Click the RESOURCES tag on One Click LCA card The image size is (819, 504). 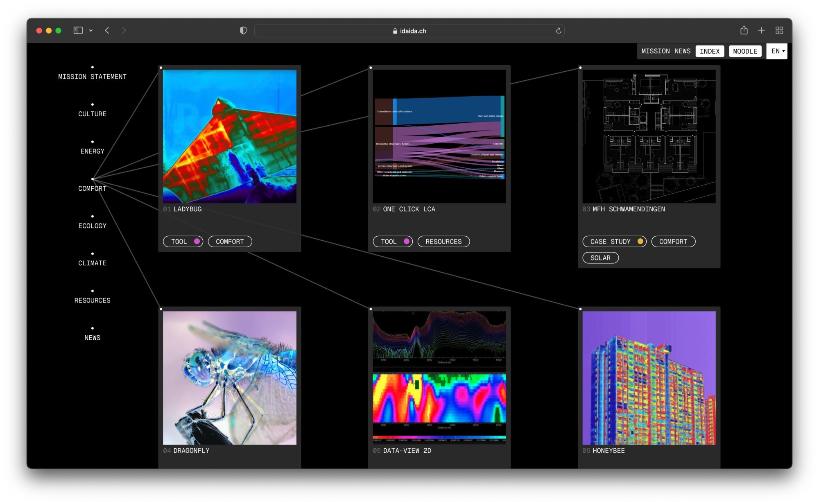click(x=443, y=242)
